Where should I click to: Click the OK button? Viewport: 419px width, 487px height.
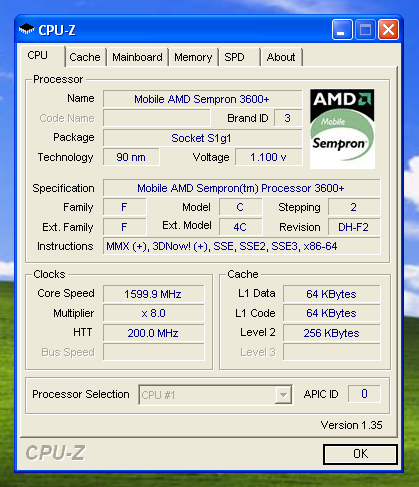[360, 454]
